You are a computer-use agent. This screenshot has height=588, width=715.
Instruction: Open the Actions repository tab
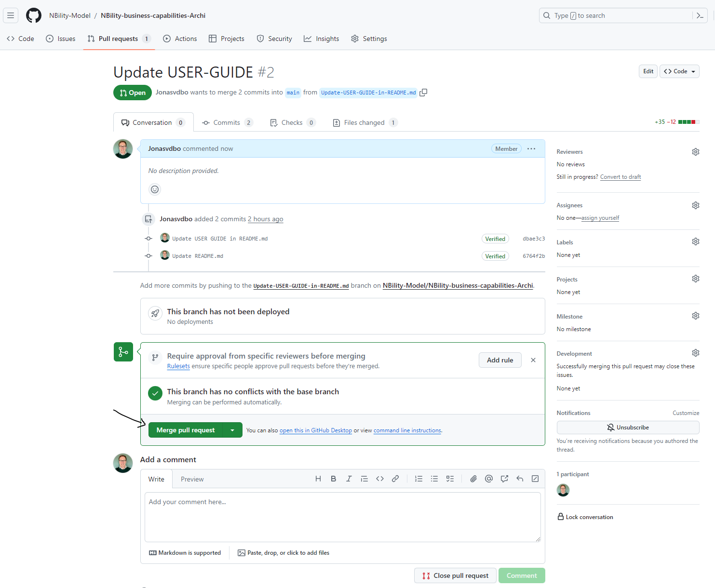180,39
